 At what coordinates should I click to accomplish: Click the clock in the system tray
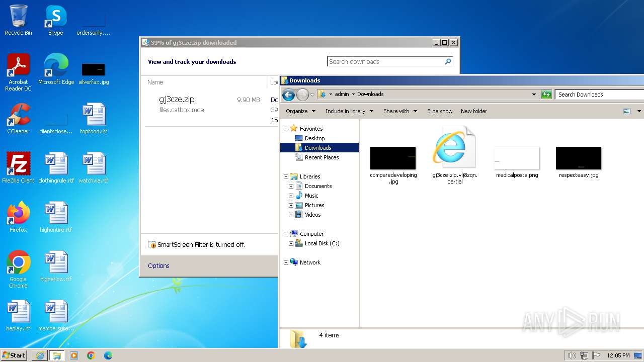[618, 355]
